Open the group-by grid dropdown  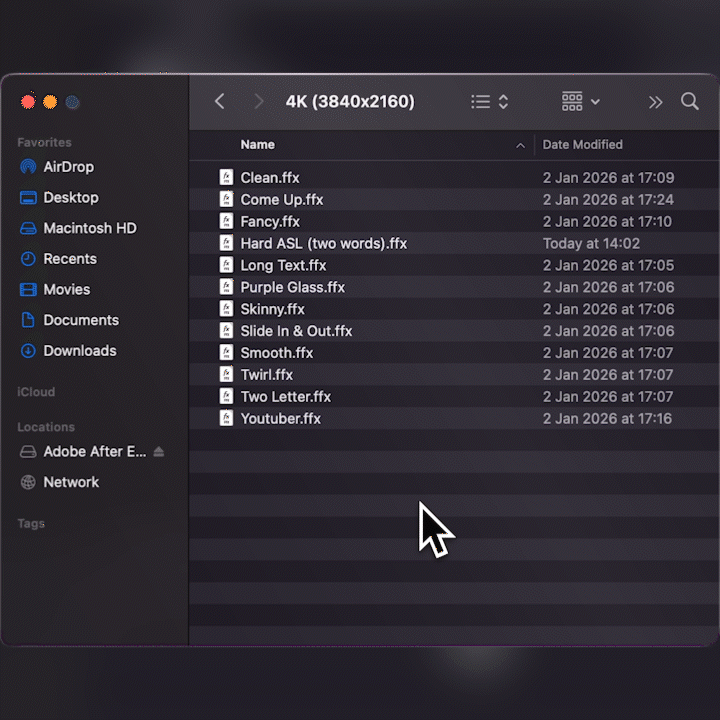(x=580, y=102)
